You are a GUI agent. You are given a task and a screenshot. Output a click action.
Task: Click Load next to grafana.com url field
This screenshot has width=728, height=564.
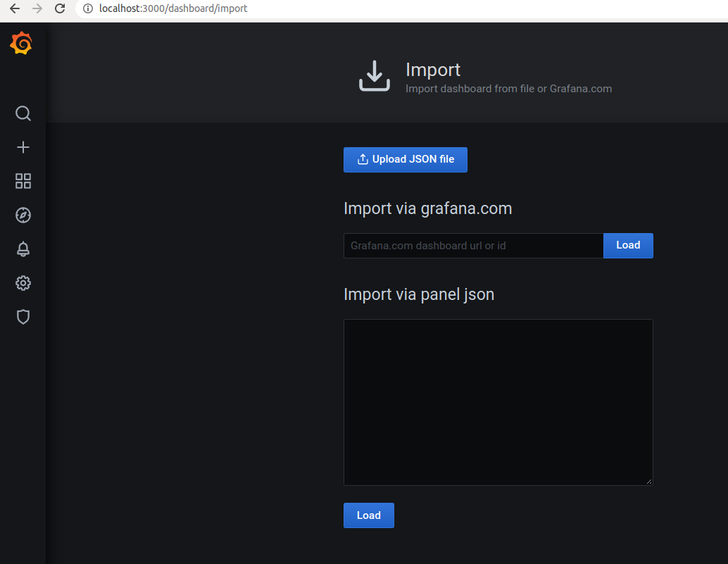[x=628, y=246]
